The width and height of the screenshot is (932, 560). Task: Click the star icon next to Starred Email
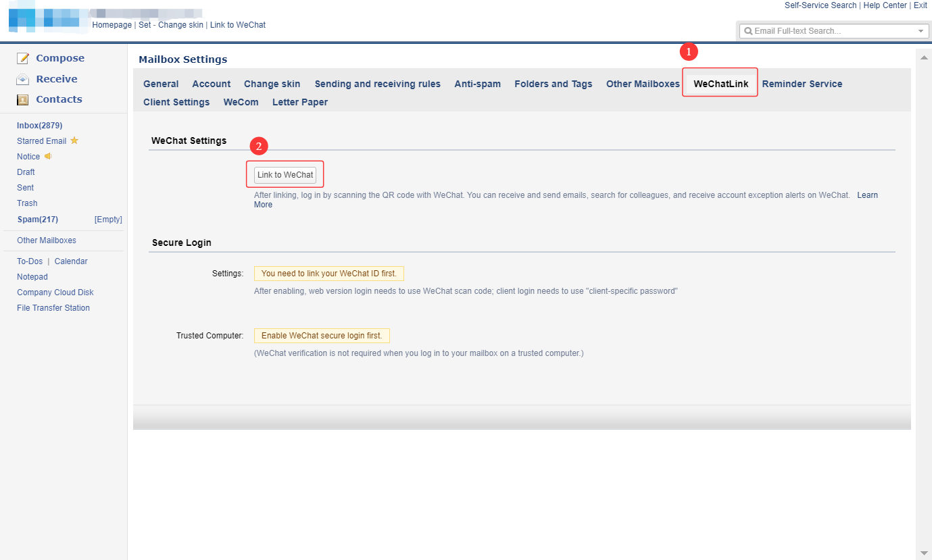(x=74, y=141)
